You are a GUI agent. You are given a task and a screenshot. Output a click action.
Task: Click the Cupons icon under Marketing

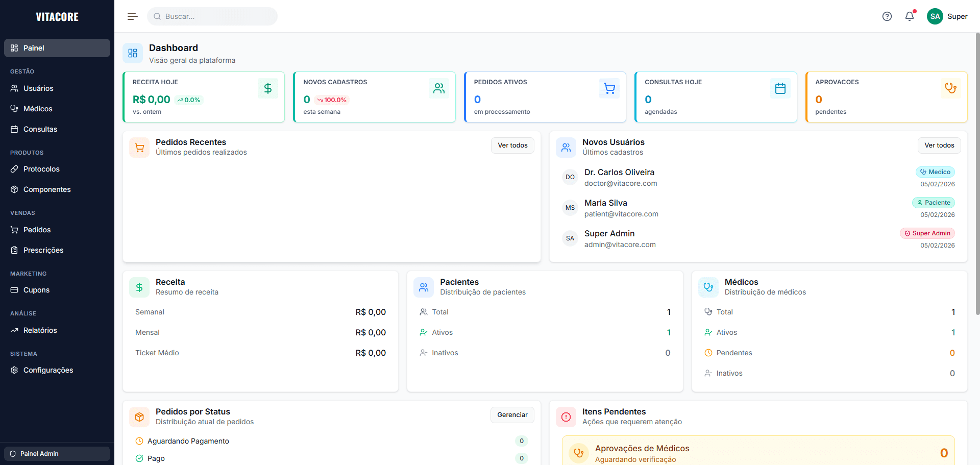click(14, 290)
